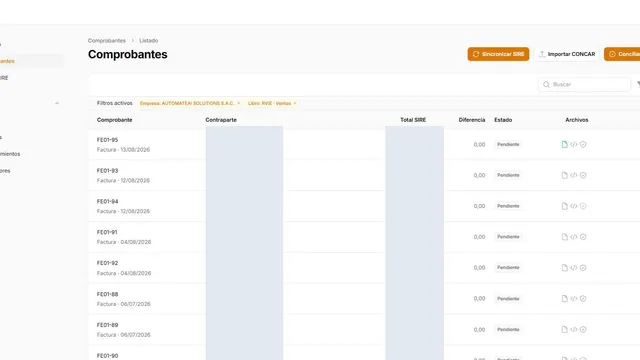Click the search magnifier icon
This screenshot has height=360, width=640.
[546, 84]
